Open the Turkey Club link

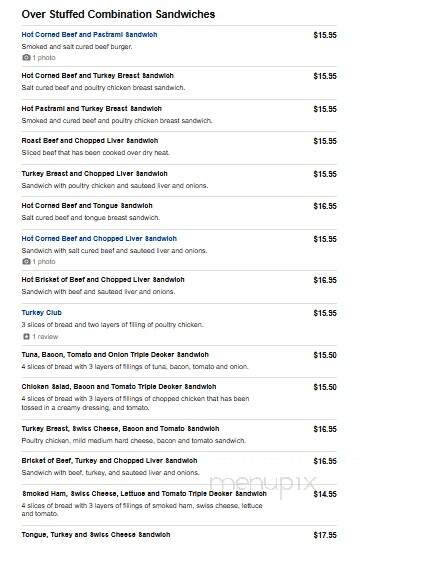[x=42, y=313]
